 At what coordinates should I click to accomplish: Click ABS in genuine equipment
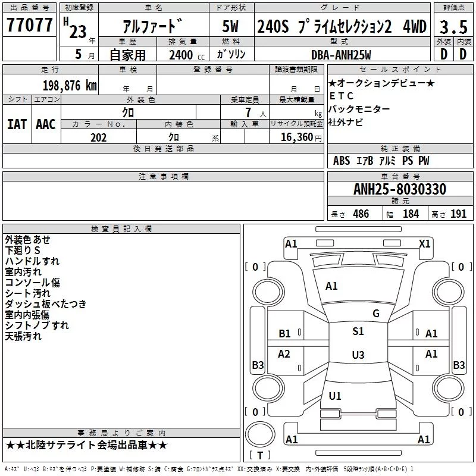tap(342, 161)
